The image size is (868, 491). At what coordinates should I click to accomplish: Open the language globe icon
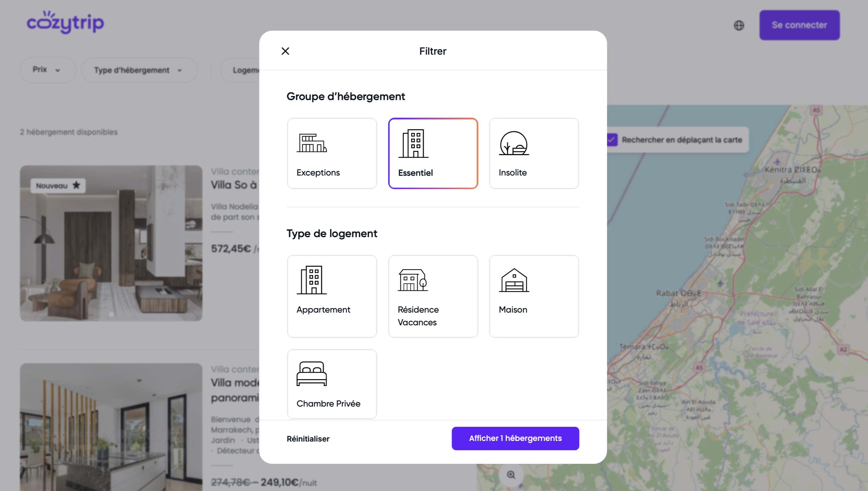coord(738,25)
